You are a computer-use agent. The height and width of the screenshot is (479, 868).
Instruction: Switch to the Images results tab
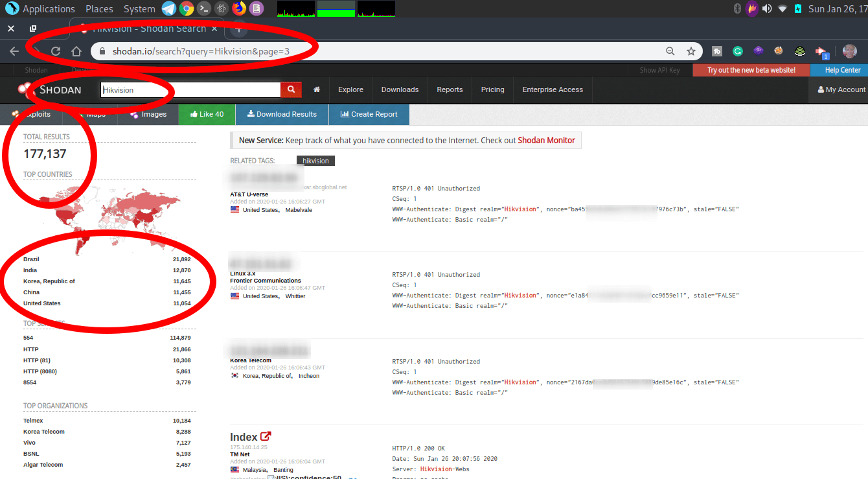coord(148,114)
